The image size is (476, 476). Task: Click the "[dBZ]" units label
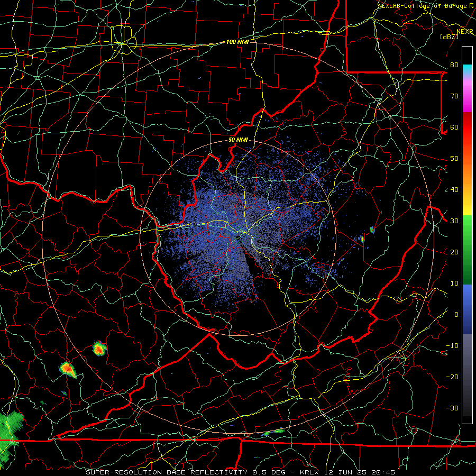449,36
